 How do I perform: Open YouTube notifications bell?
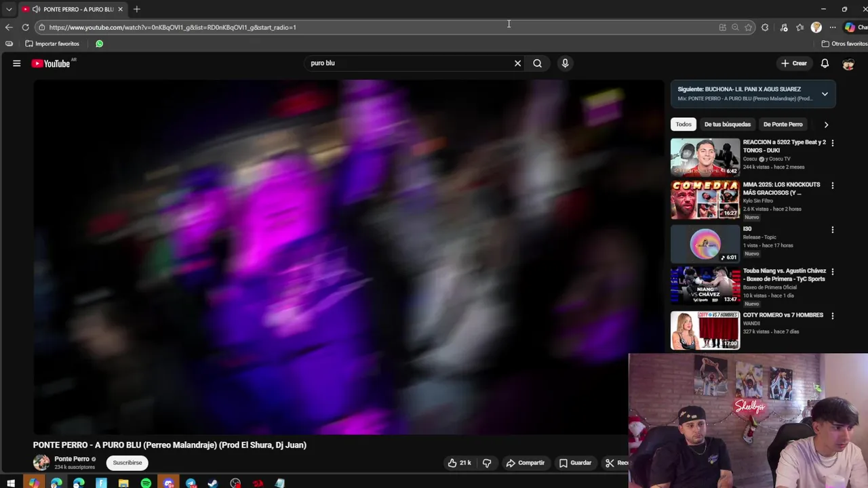[x=825, y=63]
